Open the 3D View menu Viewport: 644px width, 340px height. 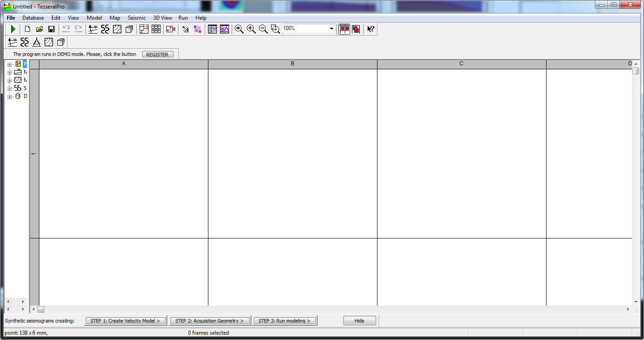point(163,18)
